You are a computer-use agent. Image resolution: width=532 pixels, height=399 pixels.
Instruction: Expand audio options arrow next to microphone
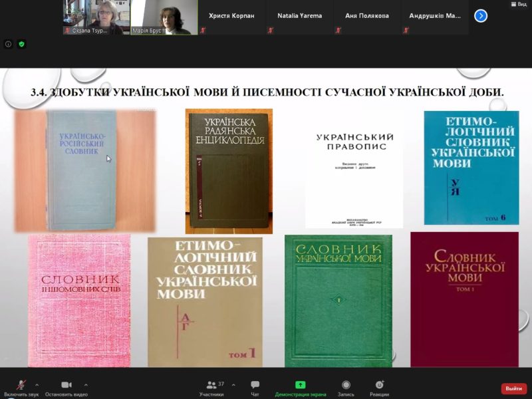click(37, 384)
